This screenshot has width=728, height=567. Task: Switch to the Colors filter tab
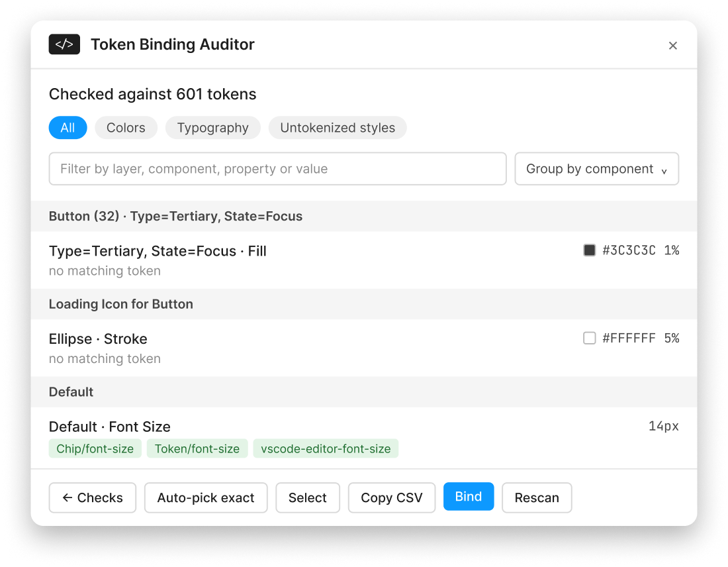tap(126, 128)
